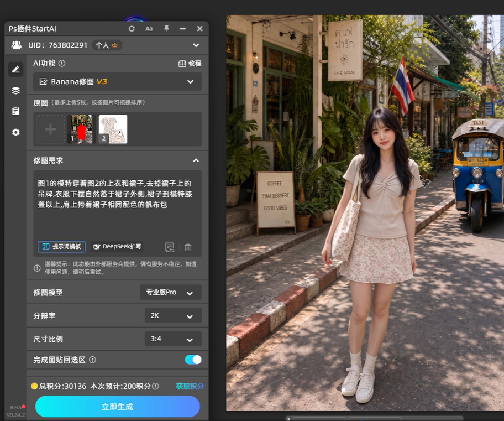
Task: Close the StartAI plugin panel
Action: tap(200, 29)
